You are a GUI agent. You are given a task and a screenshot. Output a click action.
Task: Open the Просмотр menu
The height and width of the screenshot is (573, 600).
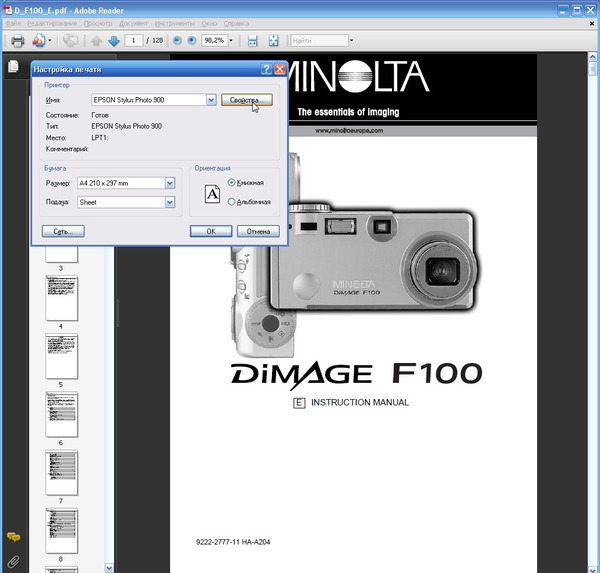point(98,23)
